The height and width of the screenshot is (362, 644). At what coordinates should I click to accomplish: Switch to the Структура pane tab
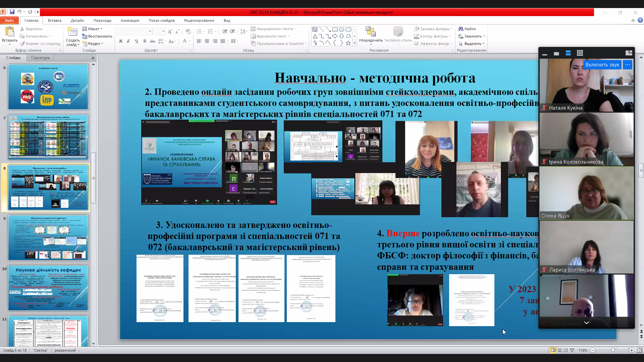point(40,58)
